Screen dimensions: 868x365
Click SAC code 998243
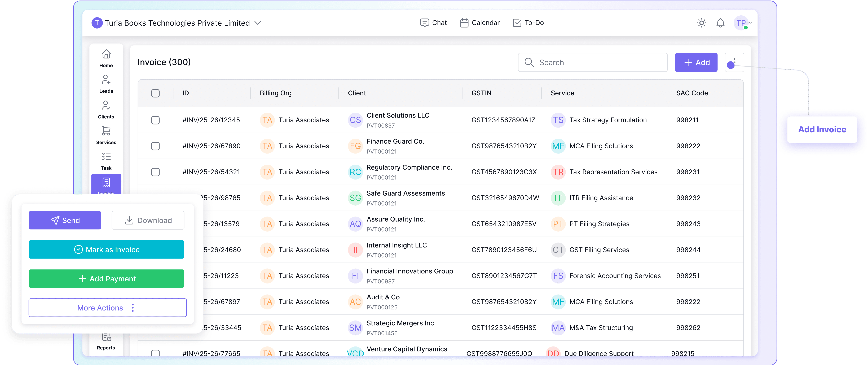pos(688,224)
